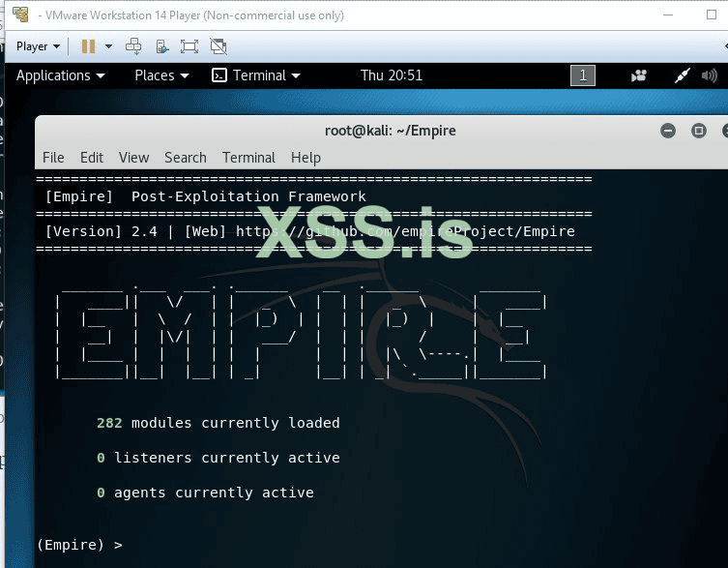Image resolution: width=728 pixels, height=568 pixels.
Task: Open the Kali Applications menu
Action: (60, 75)
